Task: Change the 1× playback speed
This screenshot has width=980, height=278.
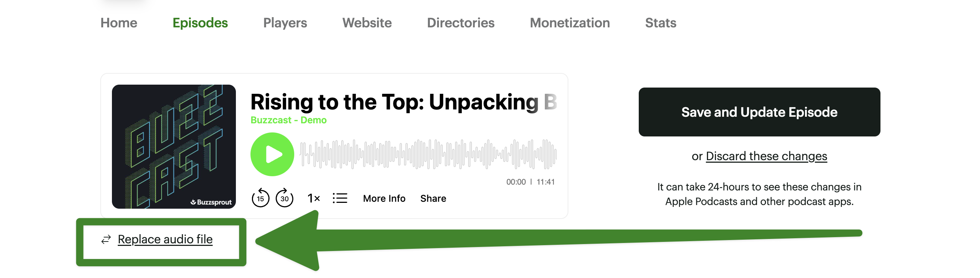Action: [x=314, y=198]
